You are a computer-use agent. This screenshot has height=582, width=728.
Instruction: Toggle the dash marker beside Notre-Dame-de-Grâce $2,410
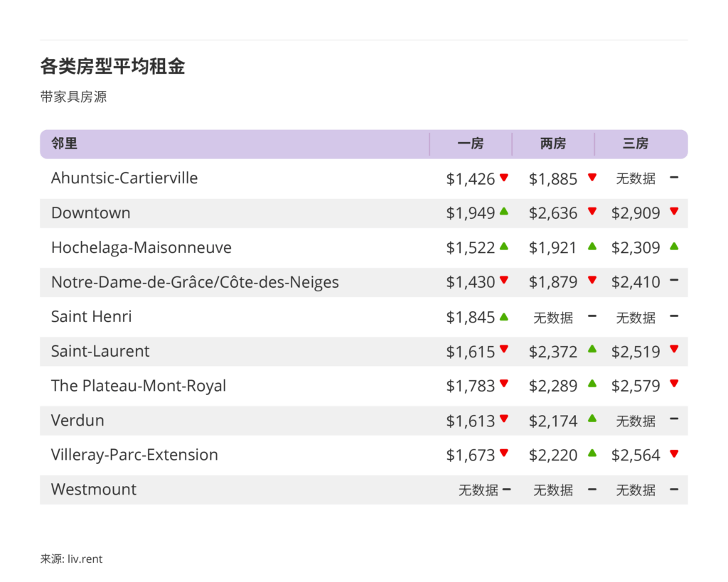click(674, 282)
